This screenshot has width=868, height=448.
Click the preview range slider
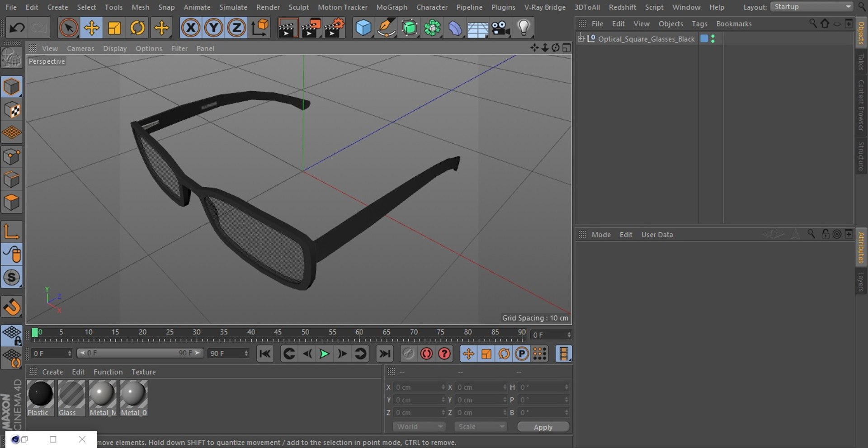(140, 353)
